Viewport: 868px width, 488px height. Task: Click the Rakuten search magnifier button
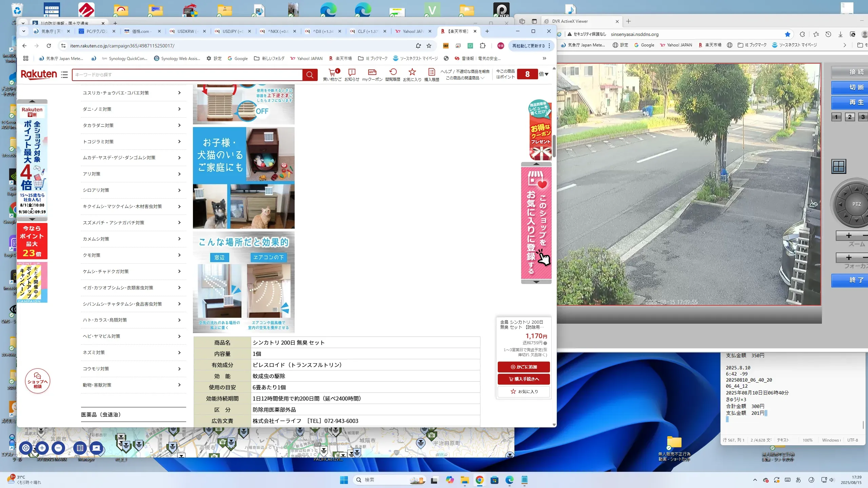(x=310, y=75)
